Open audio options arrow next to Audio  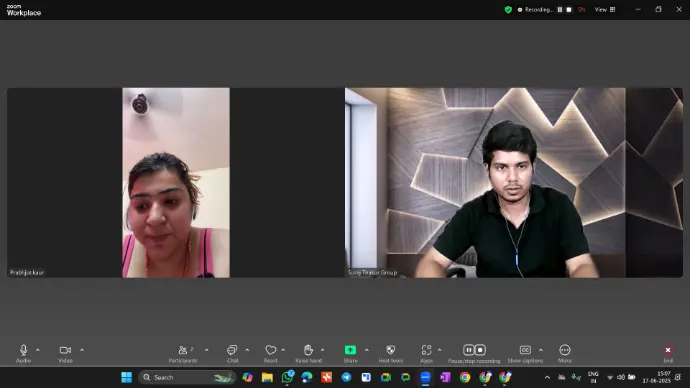click(x=38, y=350)
